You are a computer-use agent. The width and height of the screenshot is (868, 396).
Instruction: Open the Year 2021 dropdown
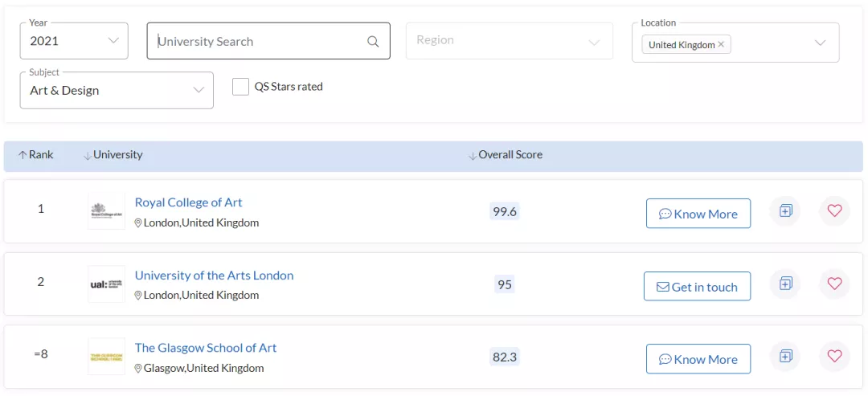click(x=74, y=41)
